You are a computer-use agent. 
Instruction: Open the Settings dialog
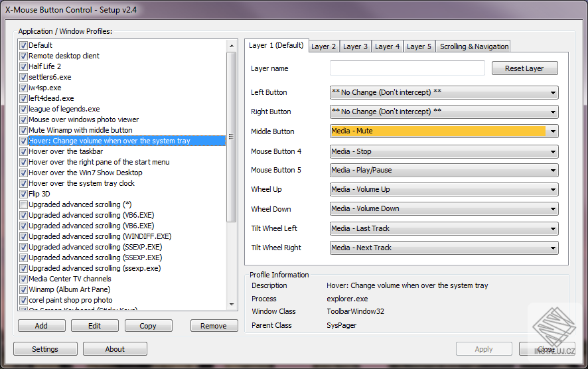click(x=45, y=349)
